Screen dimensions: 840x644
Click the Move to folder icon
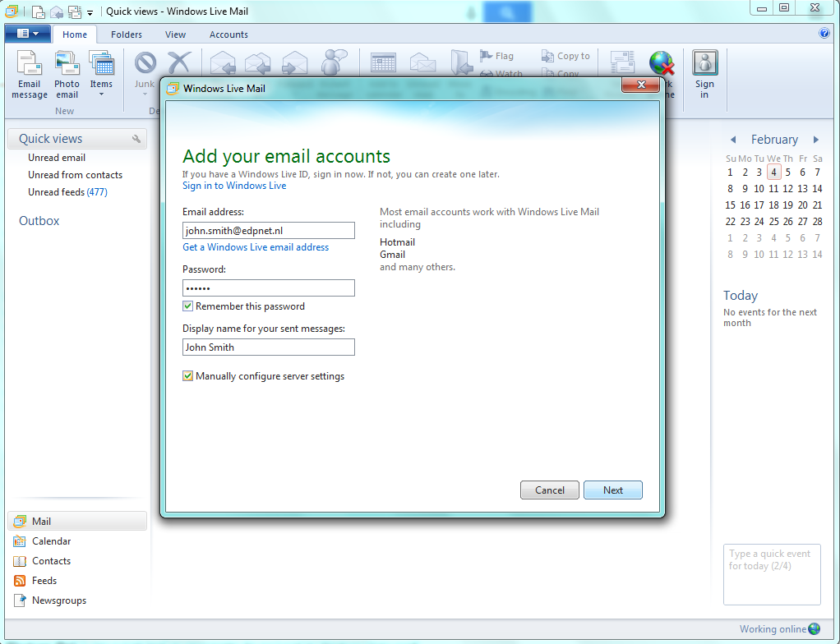pyautogui.click(x=461, y=62)
